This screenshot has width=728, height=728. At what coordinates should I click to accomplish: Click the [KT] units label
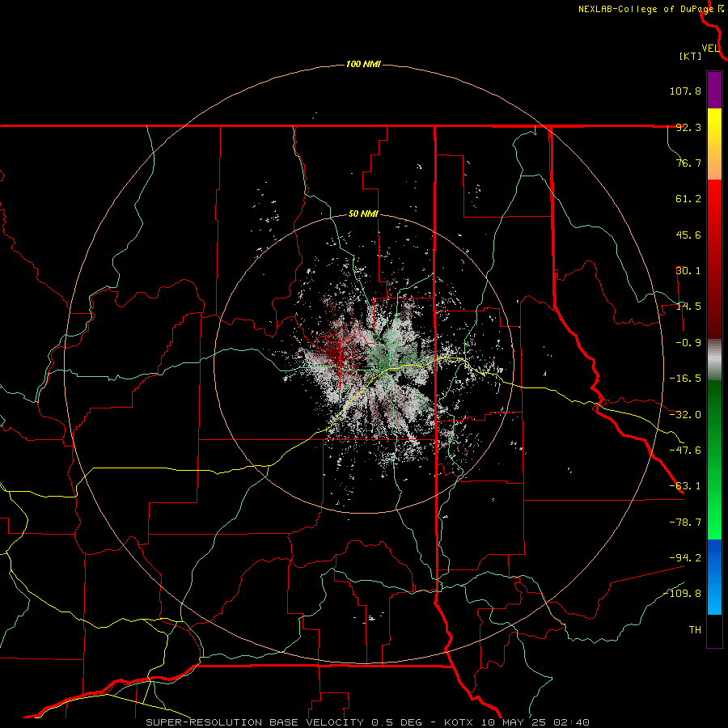tap(691, 56)
